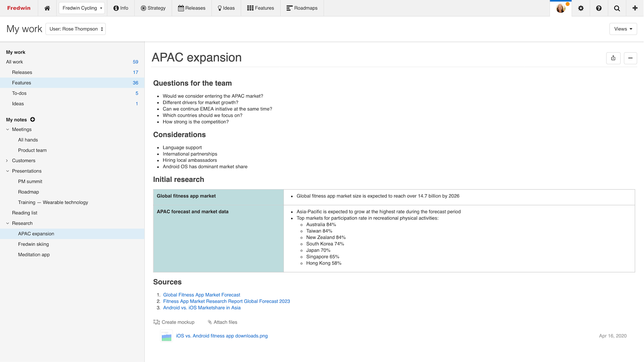The width and height of the screenshot is (644, 362).
Task: Open the iOS vs. Android downloads attachment
Action: pos(222,336)
